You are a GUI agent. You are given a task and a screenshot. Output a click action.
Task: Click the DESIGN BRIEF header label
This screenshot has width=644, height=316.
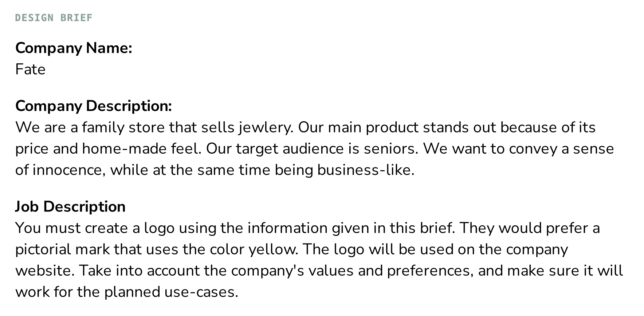54,18
